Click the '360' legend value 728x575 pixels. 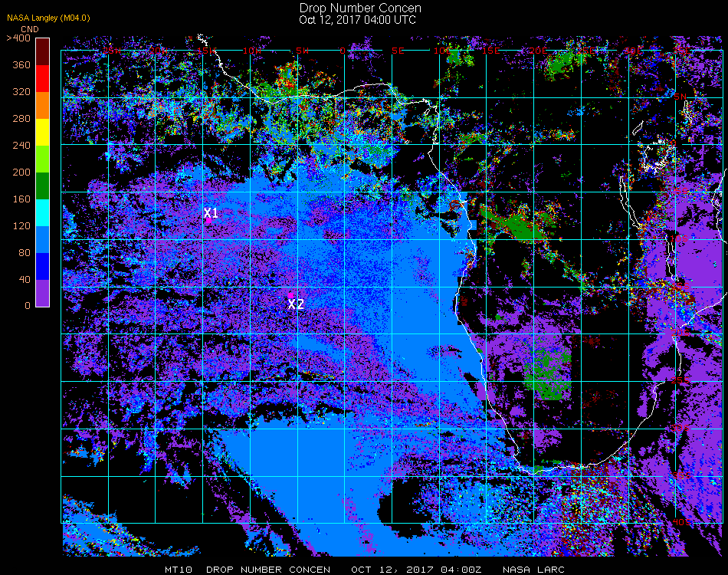[x=21, y=65]
